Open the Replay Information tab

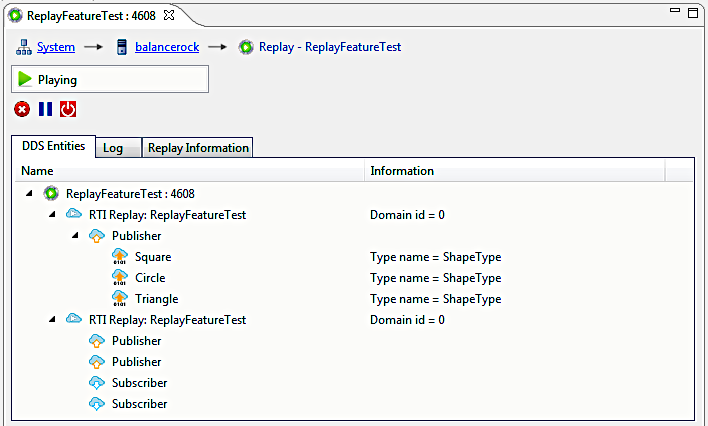click(x=198, y=148)
